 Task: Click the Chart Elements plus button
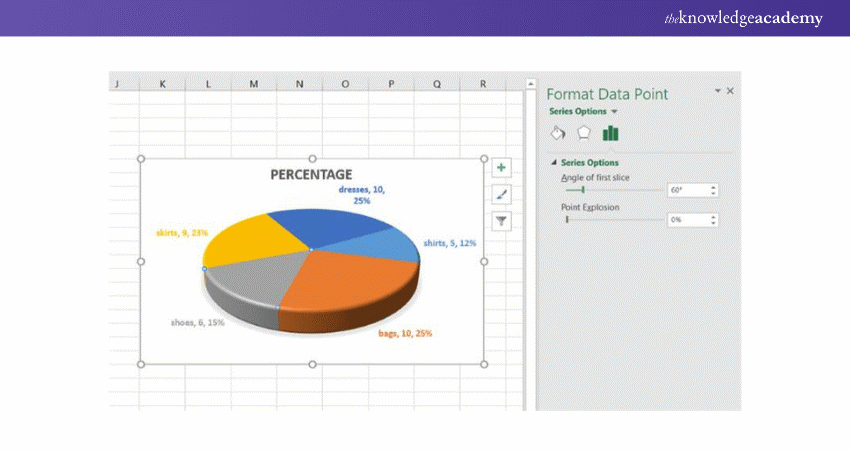tap(502, 168)
